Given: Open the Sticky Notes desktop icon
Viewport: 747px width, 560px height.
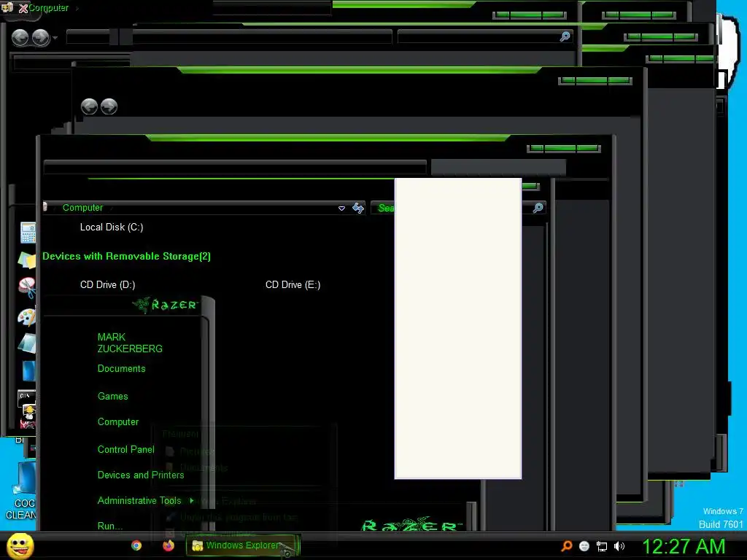Looking at the screenshot, I should point(27,260).
